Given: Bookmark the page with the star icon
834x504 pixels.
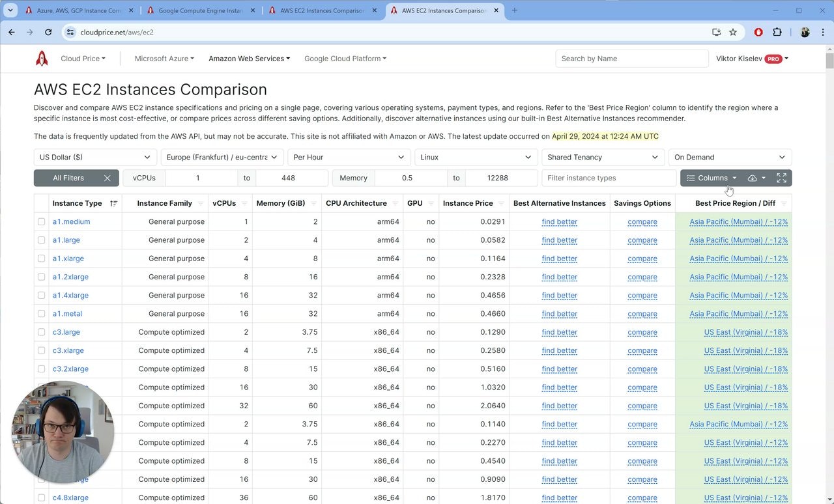Looking at the screenshot, I should click(734, 32).
